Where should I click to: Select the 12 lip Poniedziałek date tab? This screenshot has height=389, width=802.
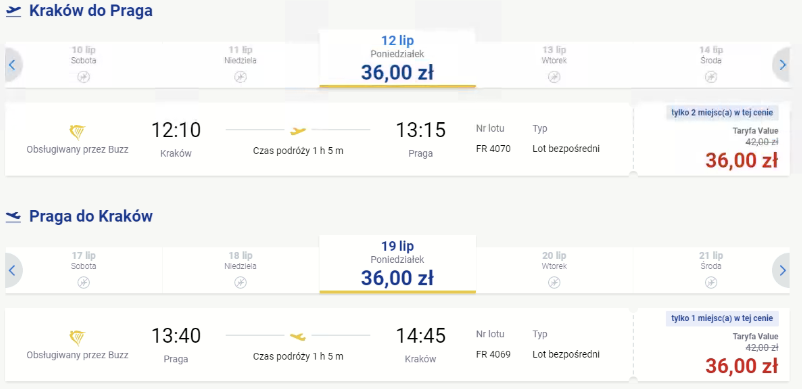coord(397,58)
